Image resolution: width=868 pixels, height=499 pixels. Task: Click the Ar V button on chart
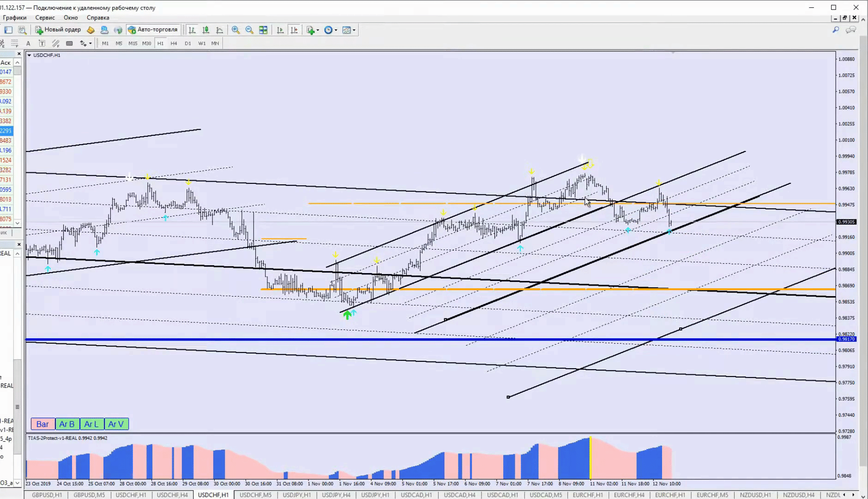(116, 424)
